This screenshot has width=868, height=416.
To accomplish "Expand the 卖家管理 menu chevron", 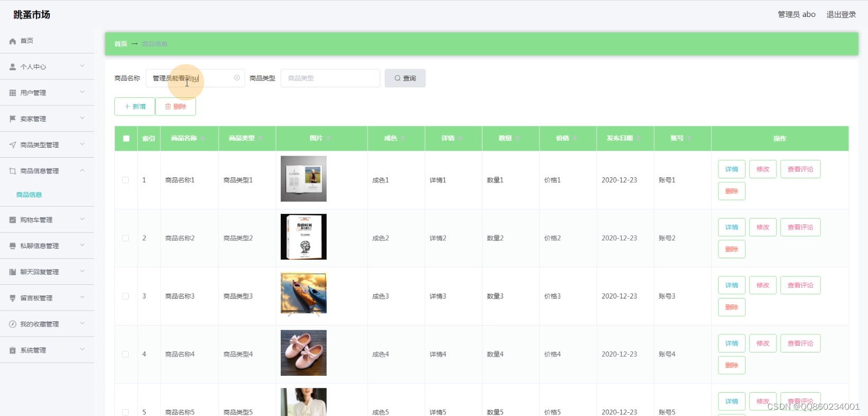I will (82, 118).
